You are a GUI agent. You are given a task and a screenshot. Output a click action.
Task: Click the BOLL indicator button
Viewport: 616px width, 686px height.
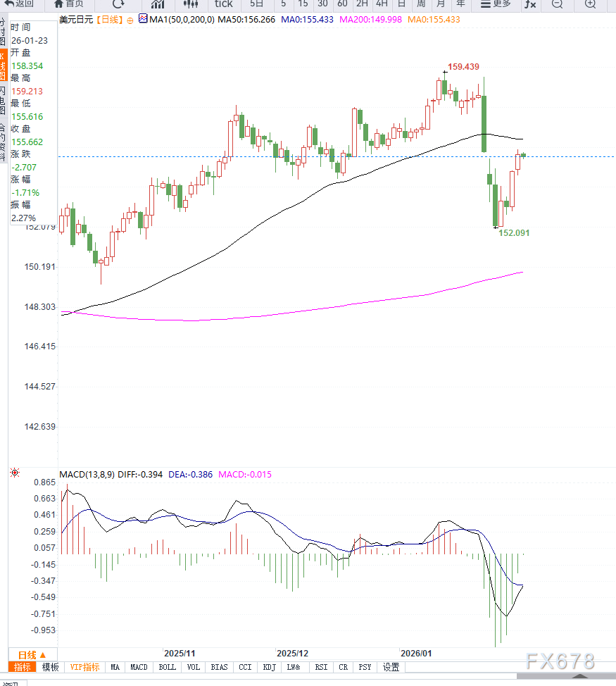167,667
